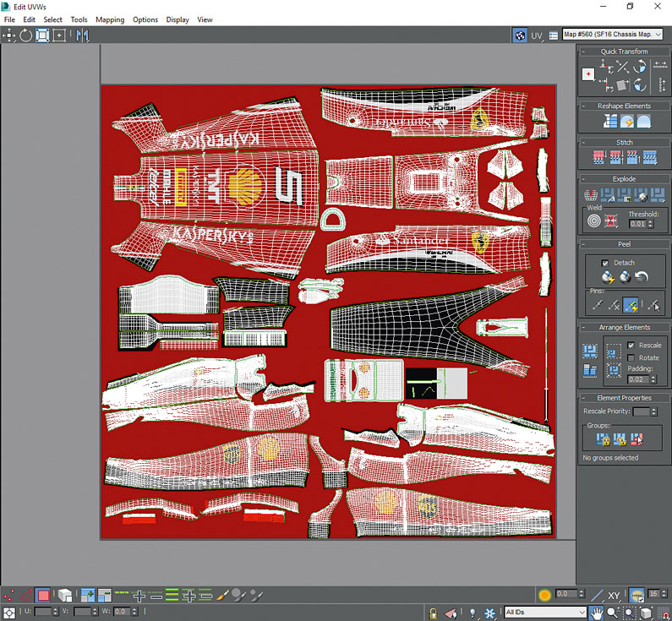672x621 pixels.
Task: Select the Freeform Mode tool
Action: click(59, 35)
